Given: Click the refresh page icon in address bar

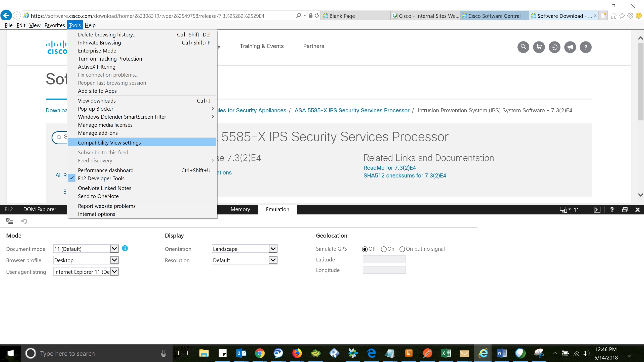Looking at the screenshot, I should coord(317,16).
